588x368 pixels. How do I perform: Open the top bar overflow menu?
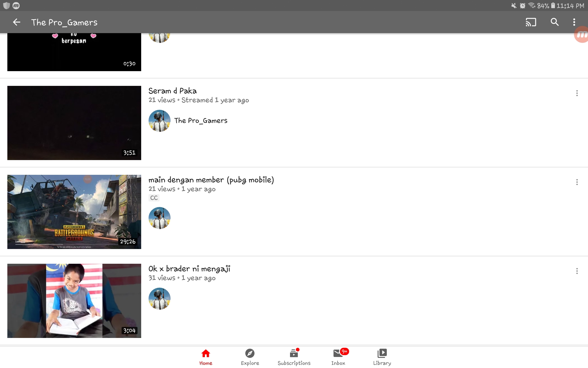click(x=574, y=22)
